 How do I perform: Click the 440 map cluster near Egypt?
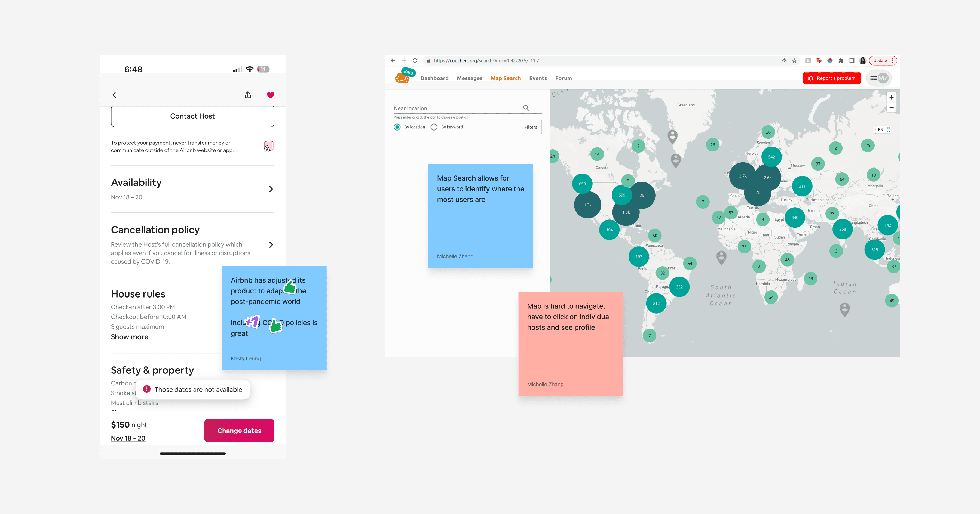[795, 218]
